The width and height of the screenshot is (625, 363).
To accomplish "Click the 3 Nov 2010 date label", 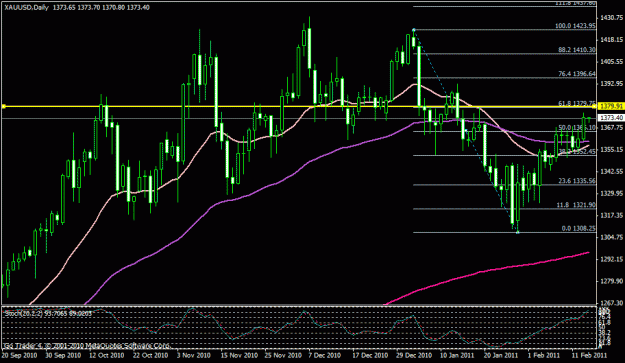I will click(x=194, y=355).
